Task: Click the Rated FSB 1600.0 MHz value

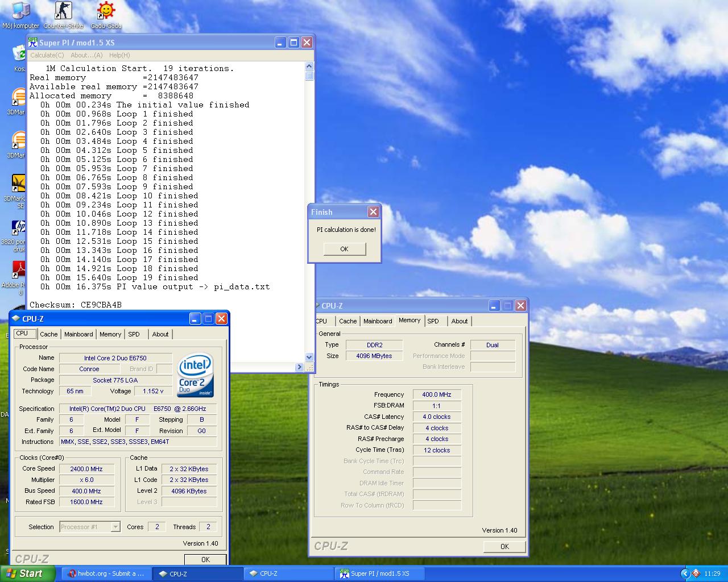Action: 86,502
